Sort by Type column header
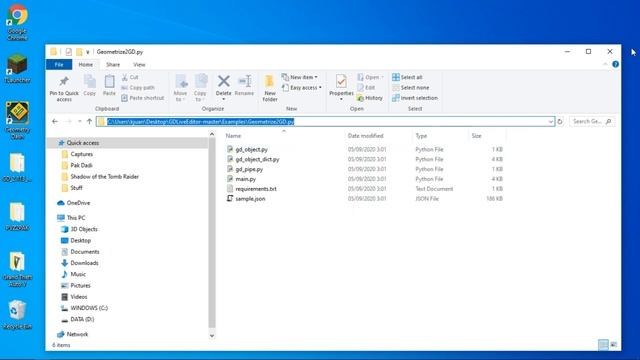Image resolution: width=640 pixels, height=360 pixels. tap(421, 136)
